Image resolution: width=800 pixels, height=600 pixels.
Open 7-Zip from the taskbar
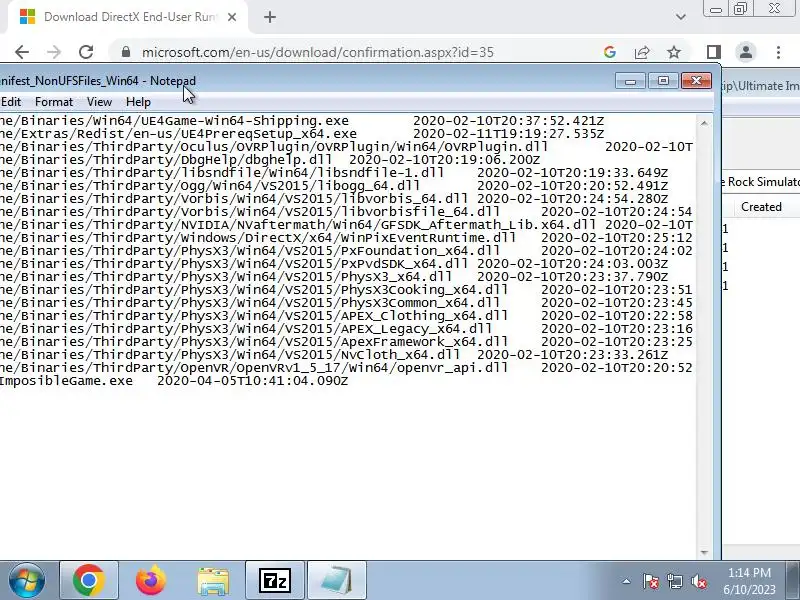(x=274, y=581)
